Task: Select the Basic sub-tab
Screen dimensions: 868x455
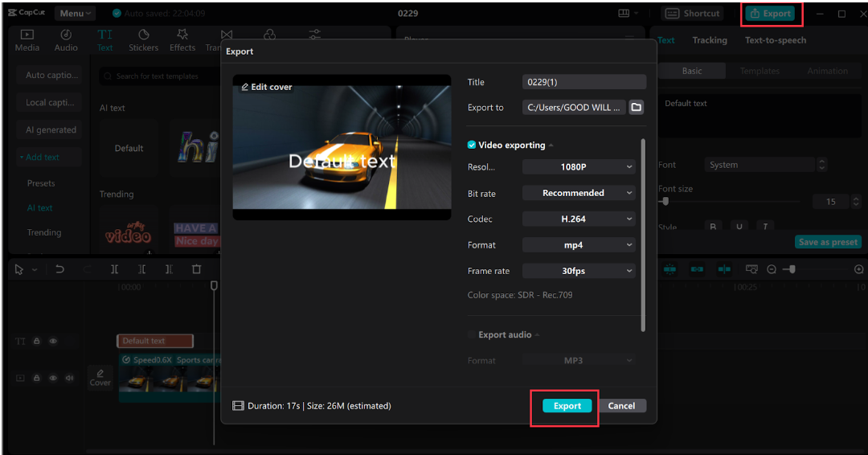Action: (x=692, y=71)
